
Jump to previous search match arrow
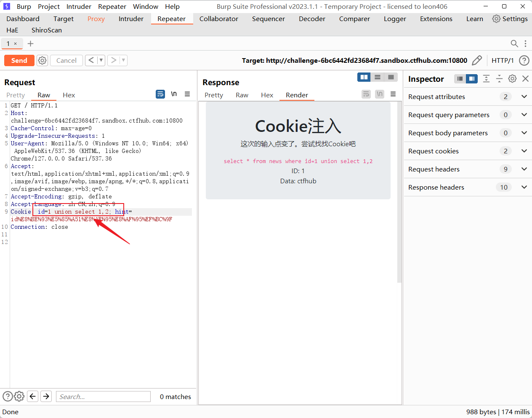33,396
